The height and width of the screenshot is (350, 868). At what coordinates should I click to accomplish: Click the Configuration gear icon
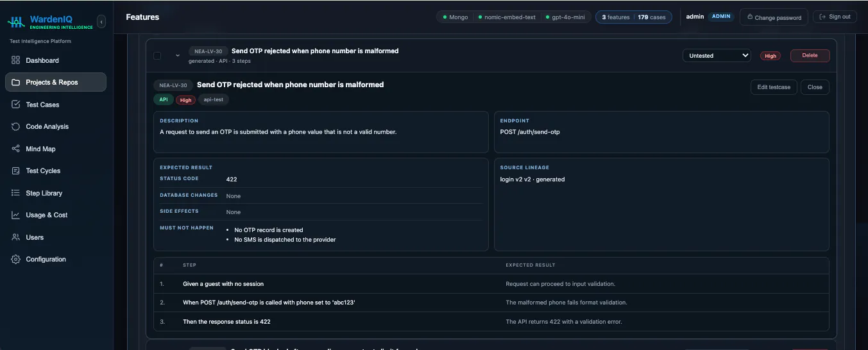(x=16, y=260)
